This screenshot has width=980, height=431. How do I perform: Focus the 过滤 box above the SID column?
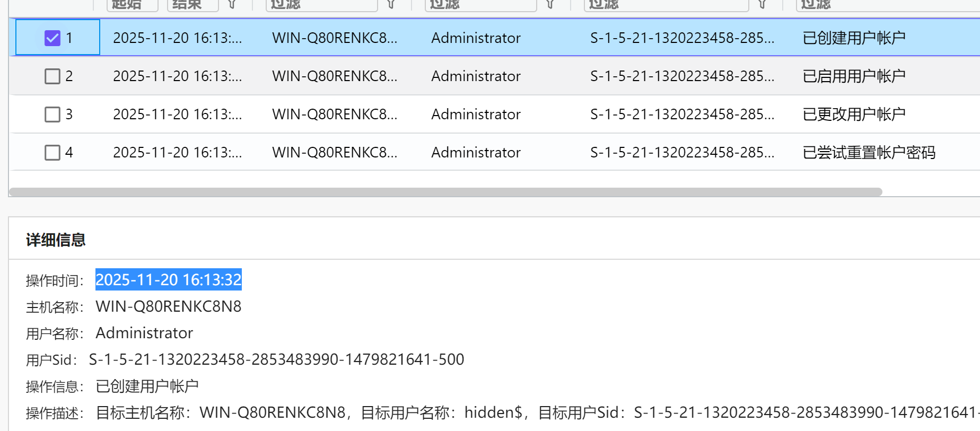point(666,5)
